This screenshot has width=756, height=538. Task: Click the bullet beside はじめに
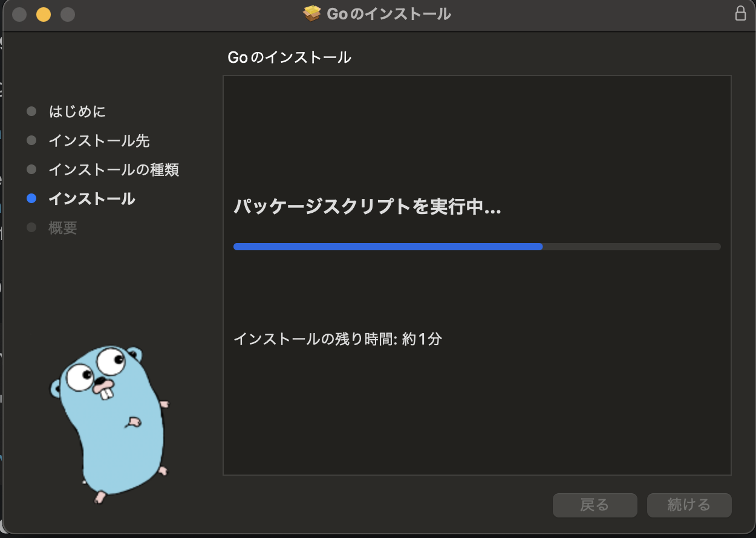[x=30, y=111]
